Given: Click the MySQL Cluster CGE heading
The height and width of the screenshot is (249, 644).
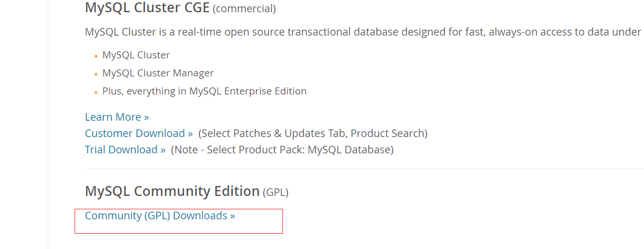Looking at the screenshot, I should pos(147,8).
